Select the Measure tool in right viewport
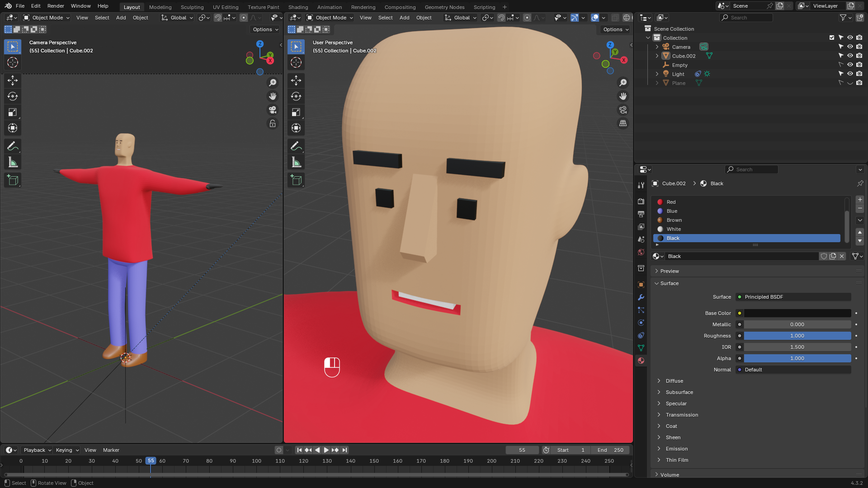 [296, 162]
